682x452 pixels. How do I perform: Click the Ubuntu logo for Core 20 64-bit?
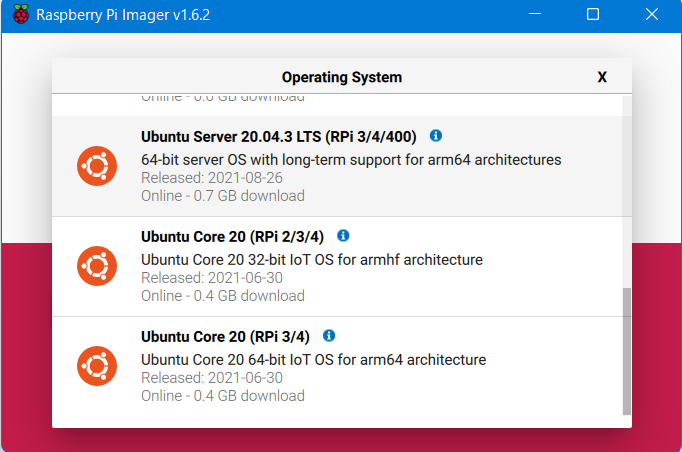(x=97, y=366)
